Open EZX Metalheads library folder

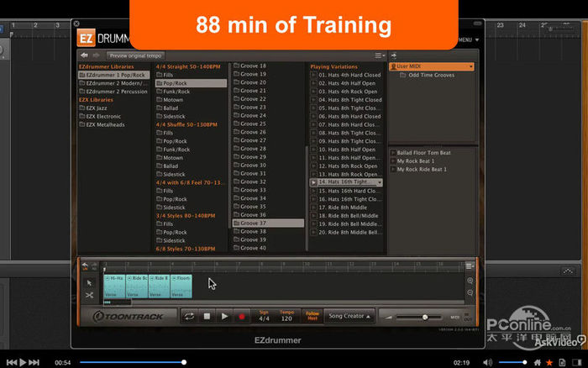[102, 124]
